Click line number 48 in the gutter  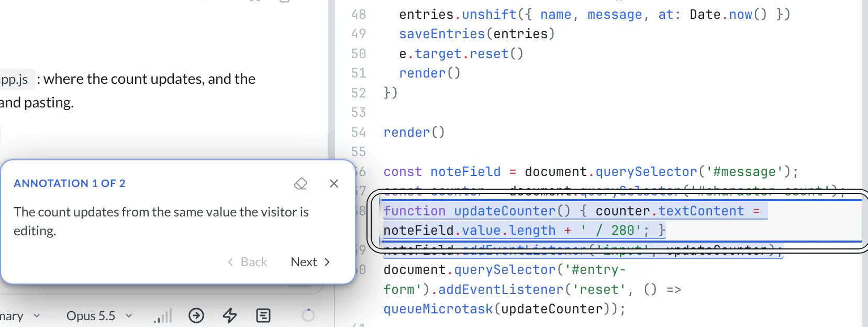pyautogui.click(x=359, y=15)
